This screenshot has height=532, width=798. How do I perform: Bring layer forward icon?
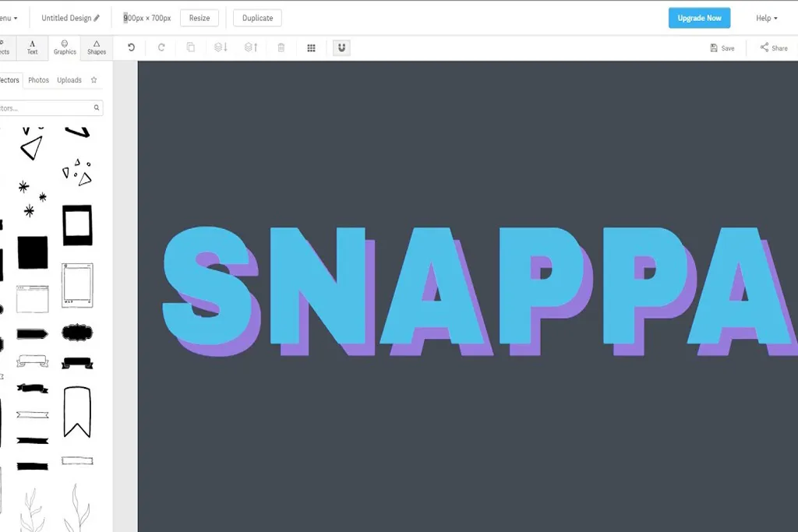251,48
